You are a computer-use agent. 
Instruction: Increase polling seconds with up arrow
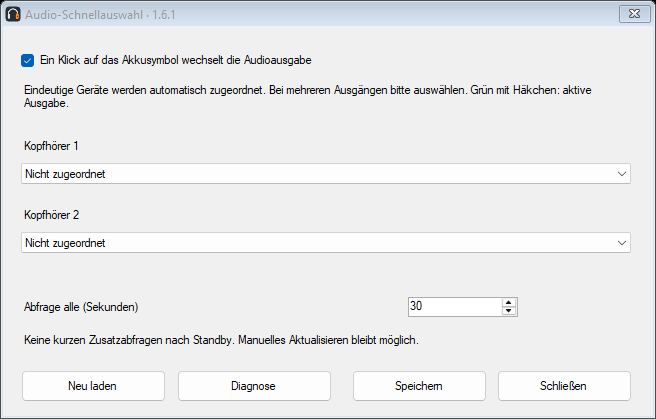pos(509,303)
